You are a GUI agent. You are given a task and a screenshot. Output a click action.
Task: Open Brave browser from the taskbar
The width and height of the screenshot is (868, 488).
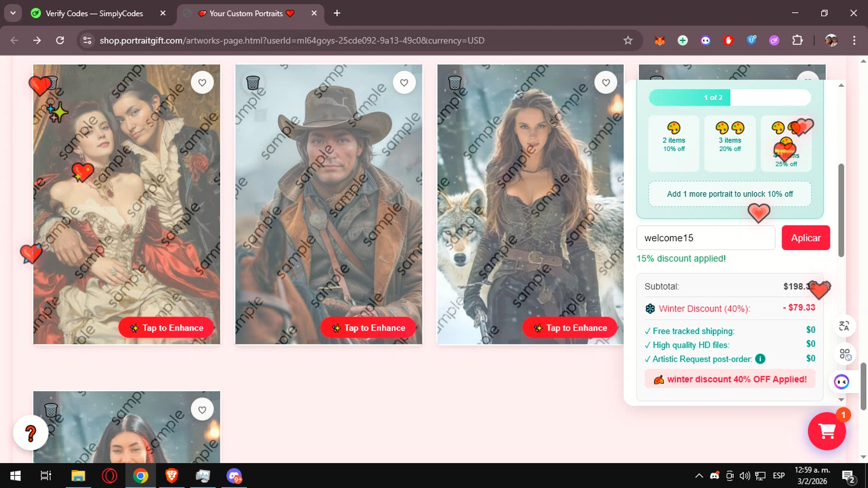[172, 476]
